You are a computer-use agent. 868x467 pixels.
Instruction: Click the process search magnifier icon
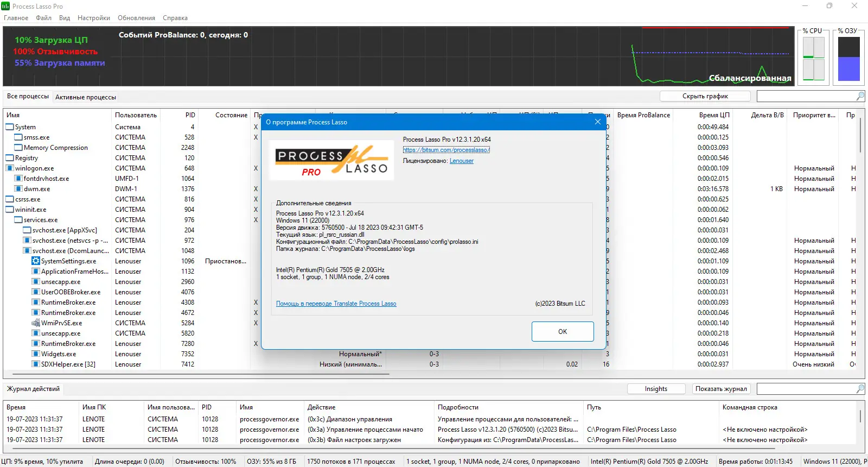(860, 96)
